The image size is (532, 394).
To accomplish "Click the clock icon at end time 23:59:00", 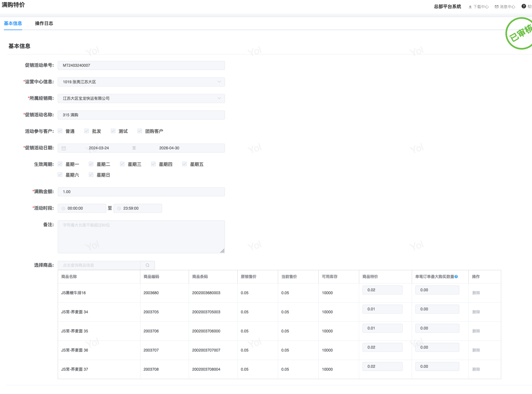I will tap(119, 209).
